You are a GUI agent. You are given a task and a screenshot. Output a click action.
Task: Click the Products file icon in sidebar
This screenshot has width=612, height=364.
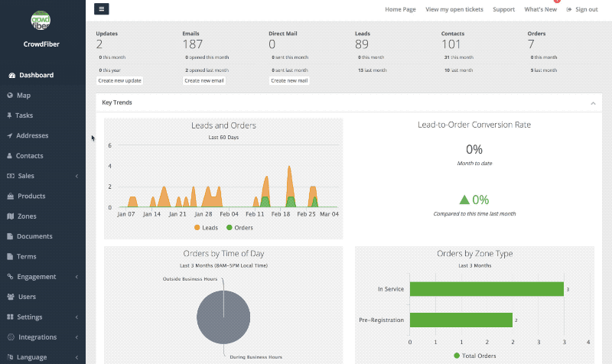(10, 196)
